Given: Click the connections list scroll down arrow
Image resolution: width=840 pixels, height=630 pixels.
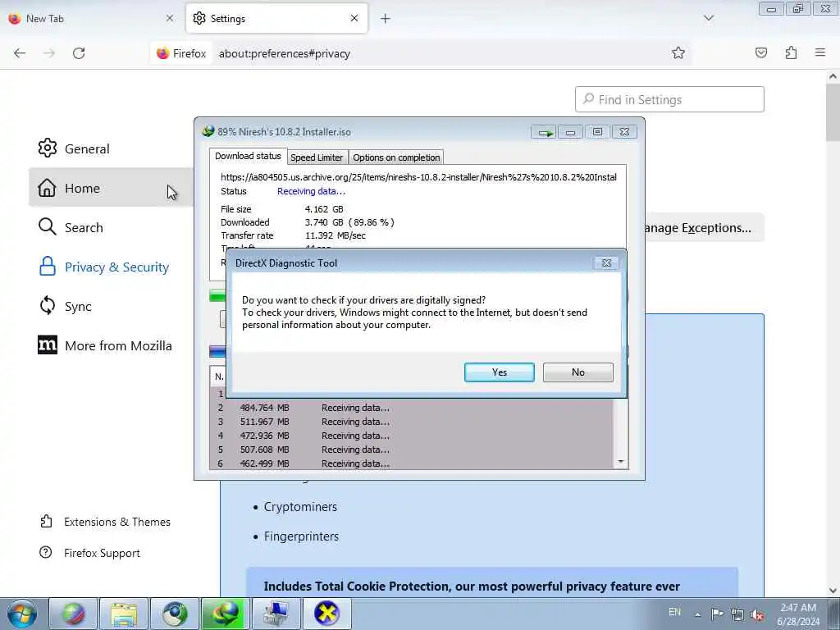Looking at the screenshot, I should tap(620, 462).
